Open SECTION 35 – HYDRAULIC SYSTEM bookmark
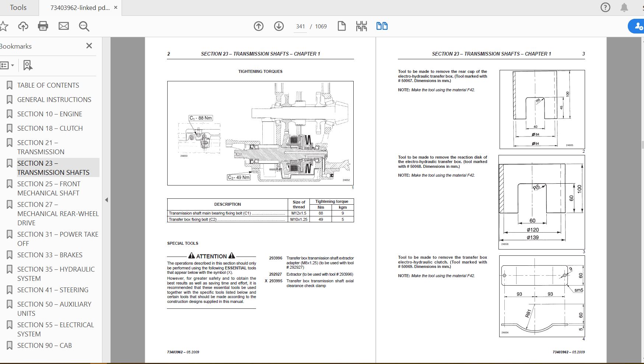Screen dimensions: 644x364 pyautogui.click(x=56, y=274)
